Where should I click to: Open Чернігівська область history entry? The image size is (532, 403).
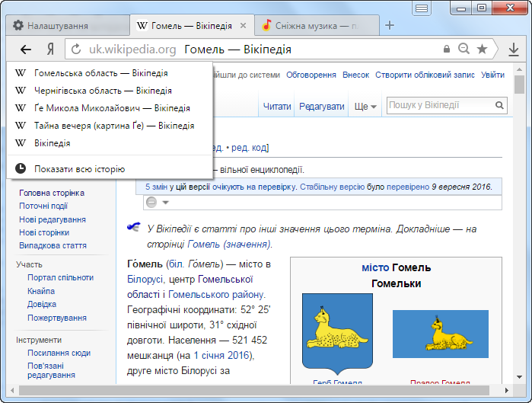pyautogui.click(x=110, y=91)
